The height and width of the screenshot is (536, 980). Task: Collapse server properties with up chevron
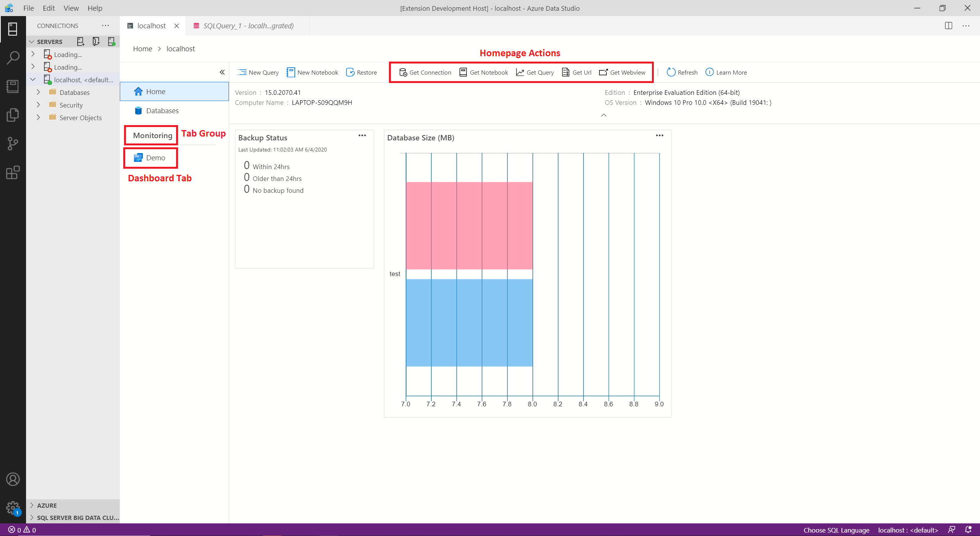[604, 115]
